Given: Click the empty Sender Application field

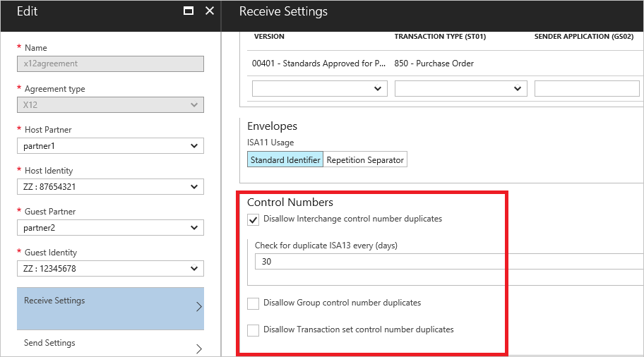Looking at the screenshot, I should [586, 89].
